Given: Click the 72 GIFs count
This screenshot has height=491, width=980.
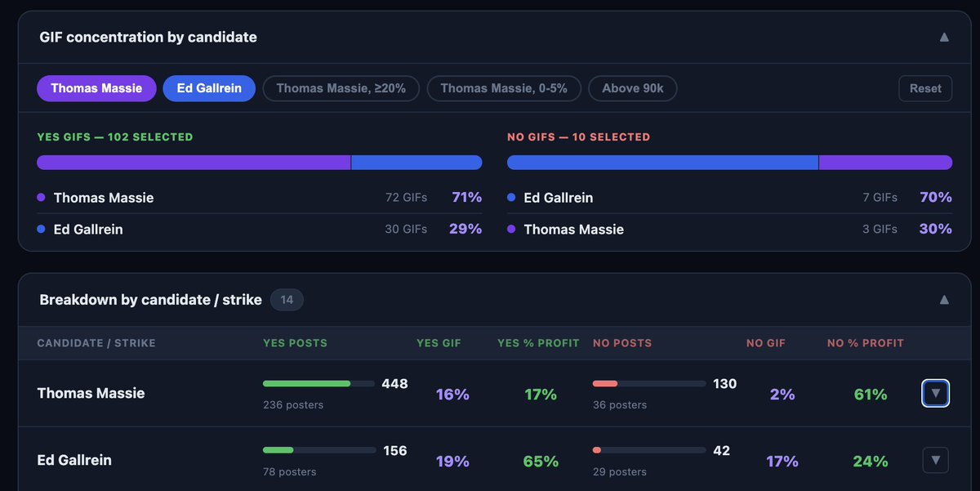Looking at the screenshot, I should (407, 198).
